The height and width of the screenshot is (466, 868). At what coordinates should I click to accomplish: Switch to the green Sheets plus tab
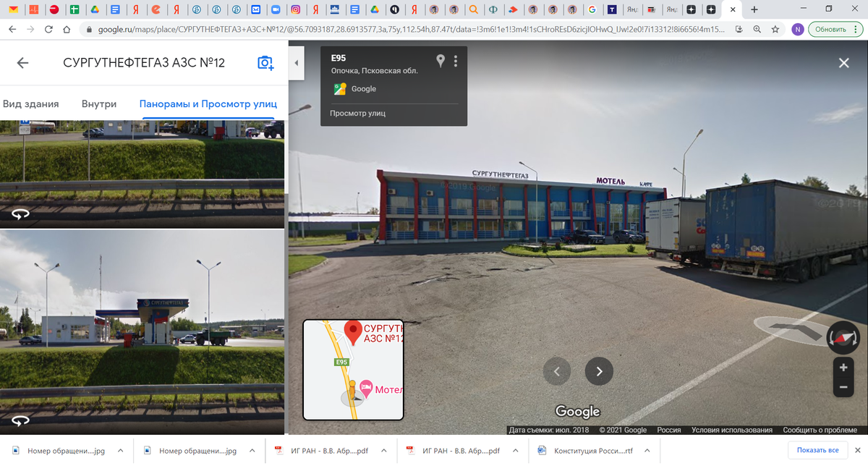[x=75, y=9]
